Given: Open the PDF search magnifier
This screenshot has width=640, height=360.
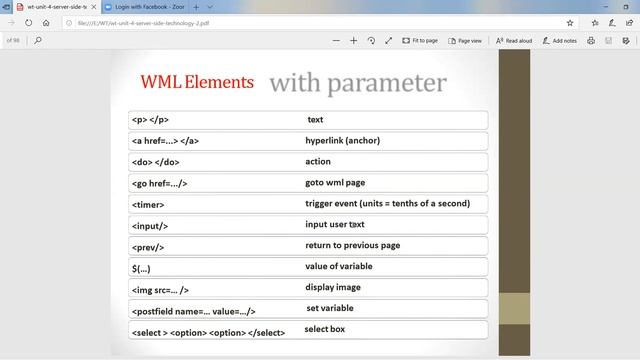Looking at the screenshot, I should point(38,40).
